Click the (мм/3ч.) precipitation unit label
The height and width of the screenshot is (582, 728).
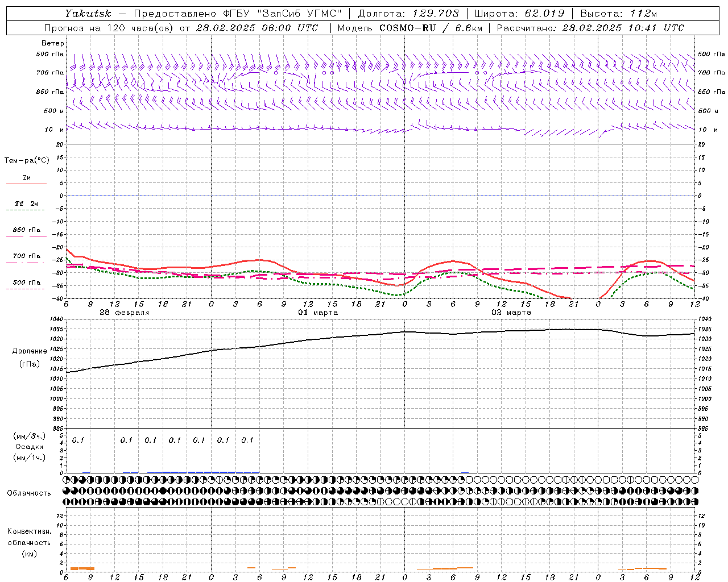pos(30,436)
